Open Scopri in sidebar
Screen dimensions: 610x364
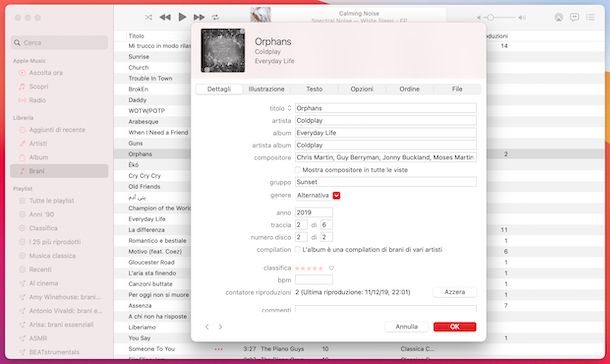point(39,86)
